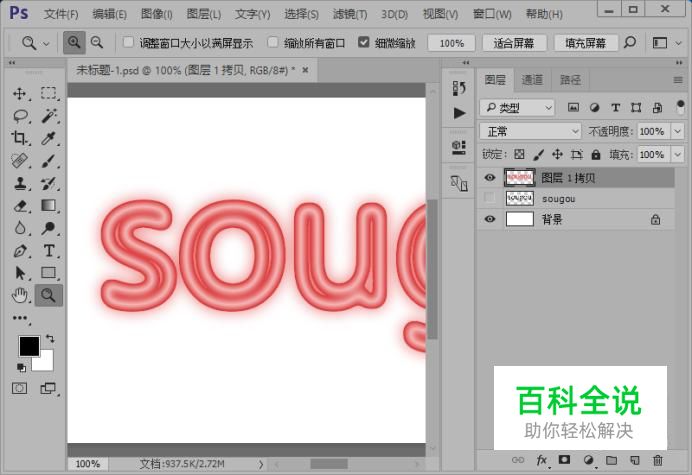This screenshot has height=475, width=692.
Task: Choose Zoom Out mode in options bar
Action: click(97, 43)
